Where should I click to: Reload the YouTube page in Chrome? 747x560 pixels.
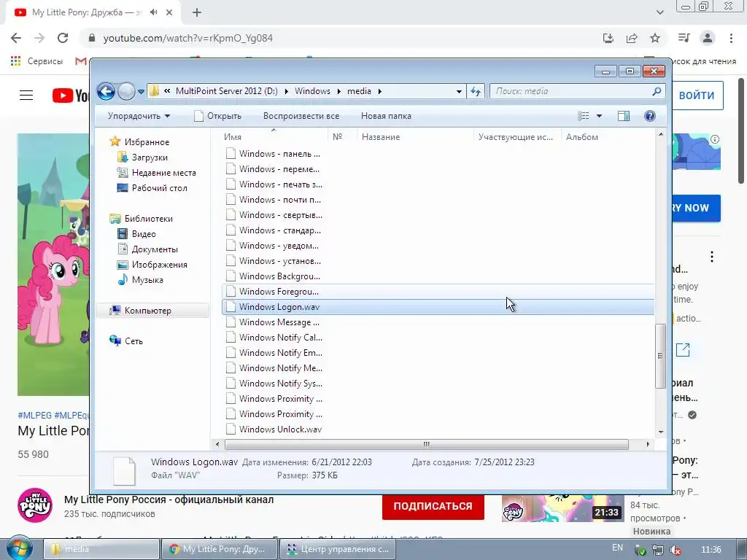click(63, 38)
